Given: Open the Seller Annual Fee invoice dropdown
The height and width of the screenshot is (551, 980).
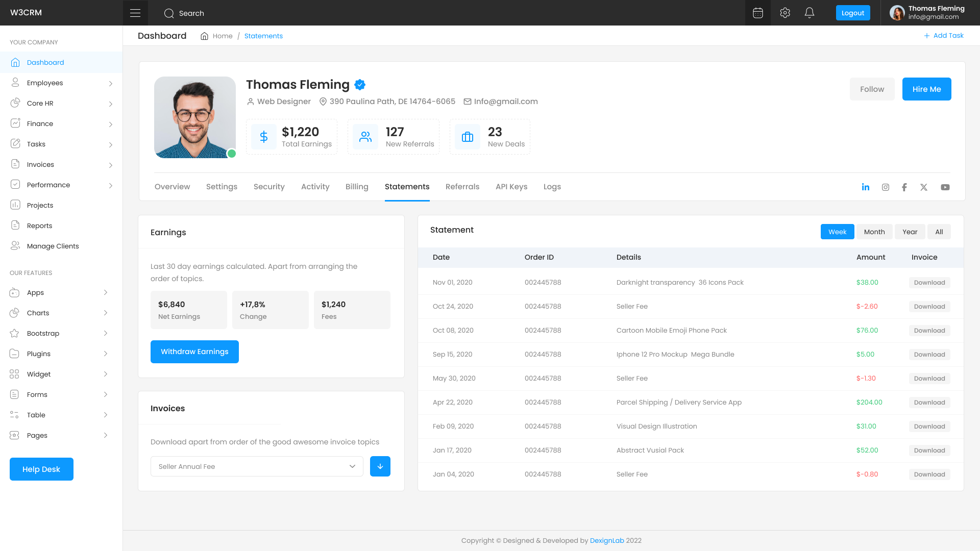Looking at the screenshot, I should point(257,466).
